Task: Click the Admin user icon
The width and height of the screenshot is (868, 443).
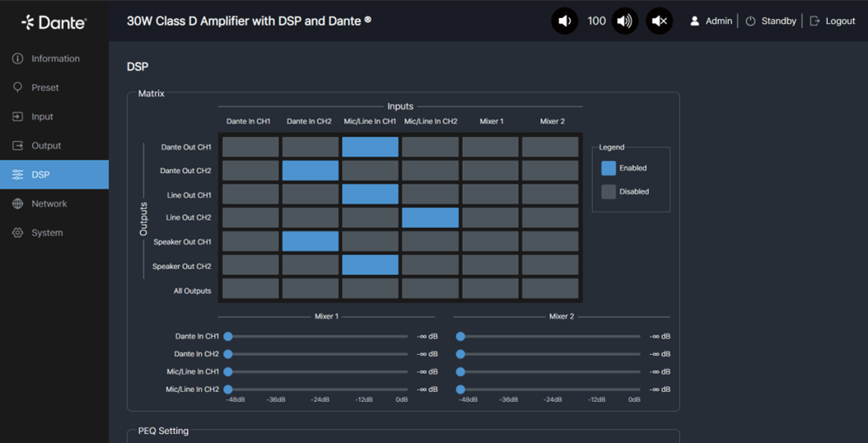Action: tap(694, 21)
